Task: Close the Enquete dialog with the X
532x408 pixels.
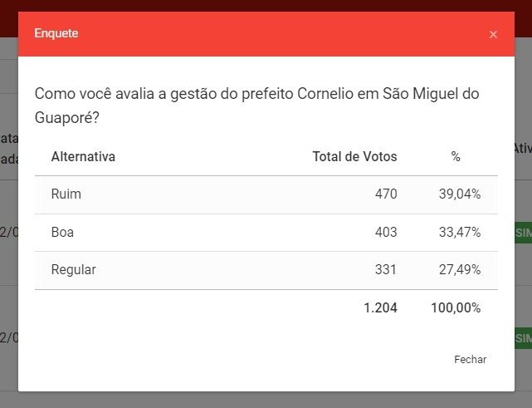Action: pos(493,34)
